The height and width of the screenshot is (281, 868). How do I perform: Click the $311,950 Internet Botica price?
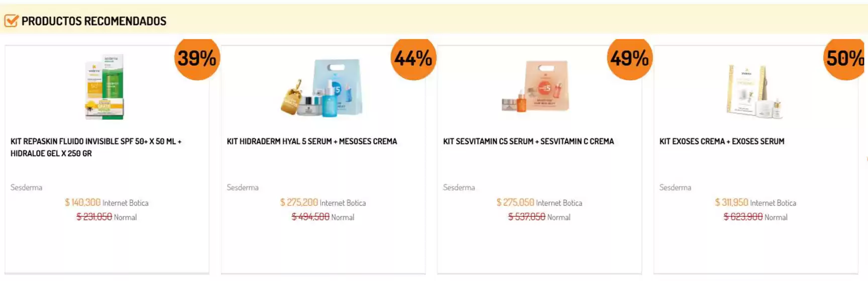[x=732, y=202]
